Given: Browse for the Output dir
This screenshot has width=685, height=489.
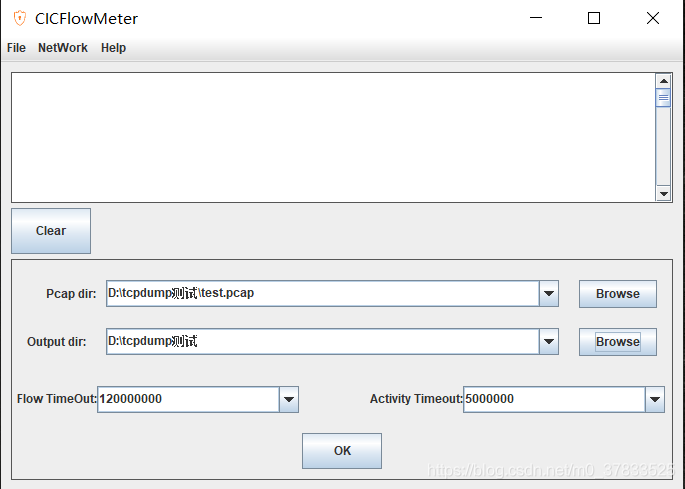Looking at the screenshot, I should (618, 342).
